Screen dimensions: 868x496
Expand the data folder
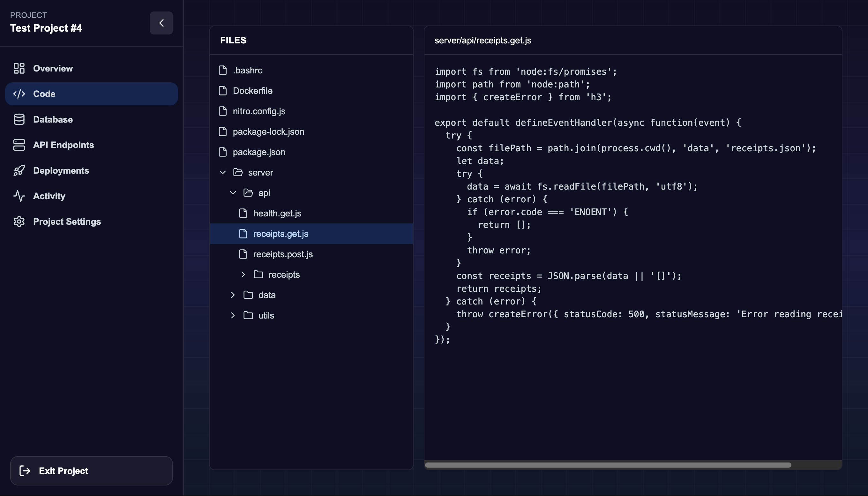coord(233,295)
